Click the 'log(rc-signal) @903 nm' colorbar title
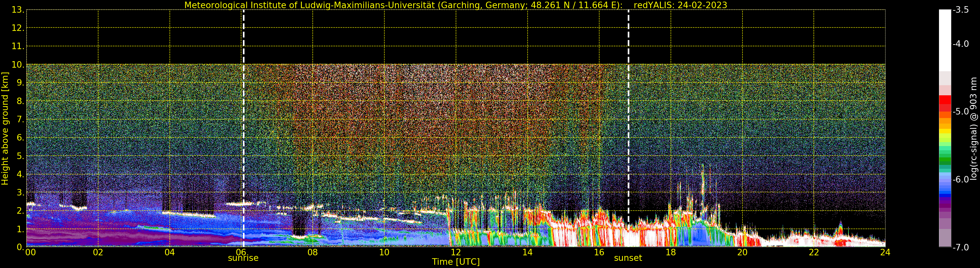Image resolution: width=980 pixels, height=268 pixels. pos(974,128)
